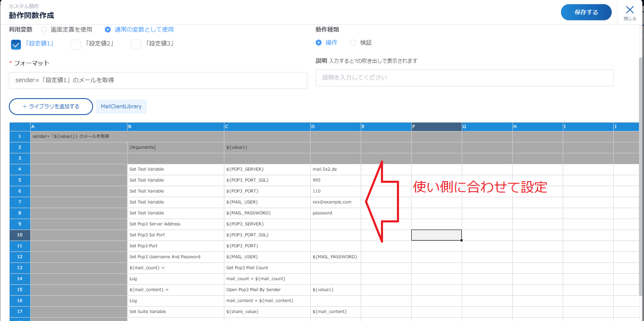Click Log cell in row 14
The width and height of the screenshot is (644, 321).
coord(176,279)
